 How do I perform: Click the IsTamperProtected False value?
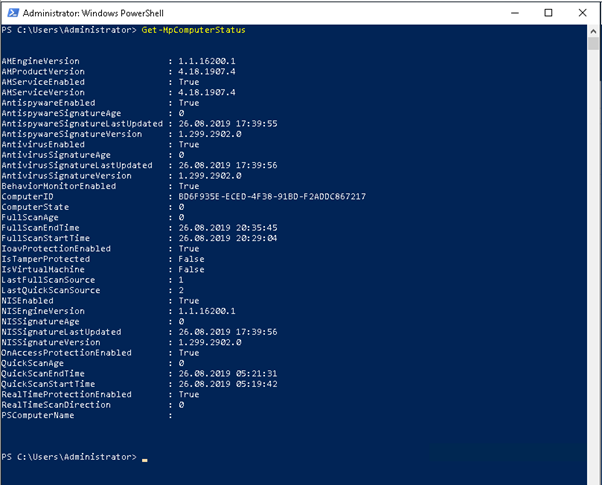click(x=189, y=259)
